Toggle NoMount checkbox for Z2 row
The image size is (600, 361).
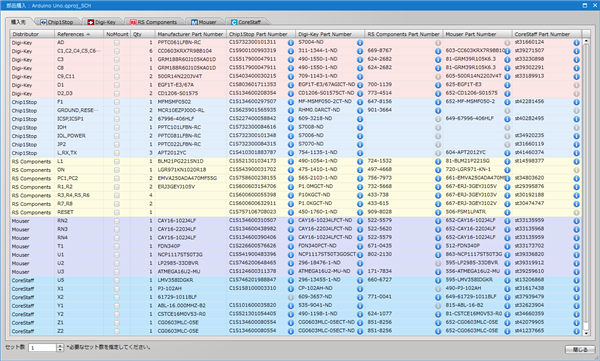tap(117, 331)
